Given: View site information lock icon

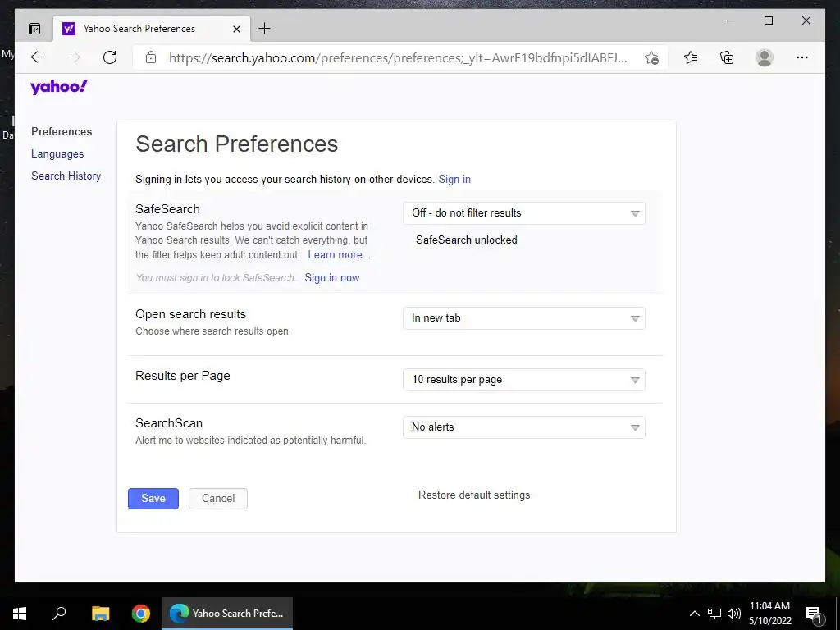Looking at the screenshot, I should 151,57.
